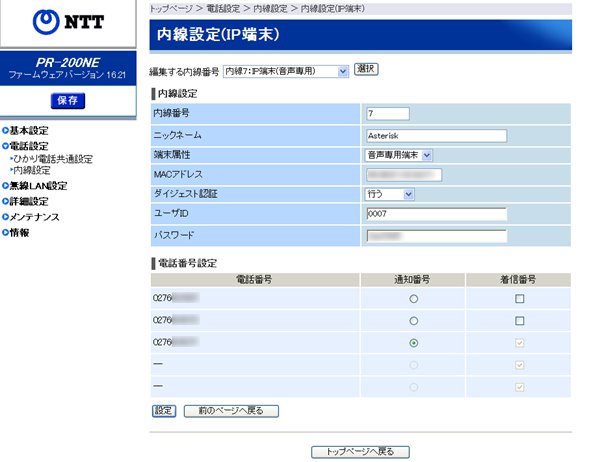Check 着信番号 box for first phone number
The width and height of the screenshot is (605, 462).
tap(519, 299)
